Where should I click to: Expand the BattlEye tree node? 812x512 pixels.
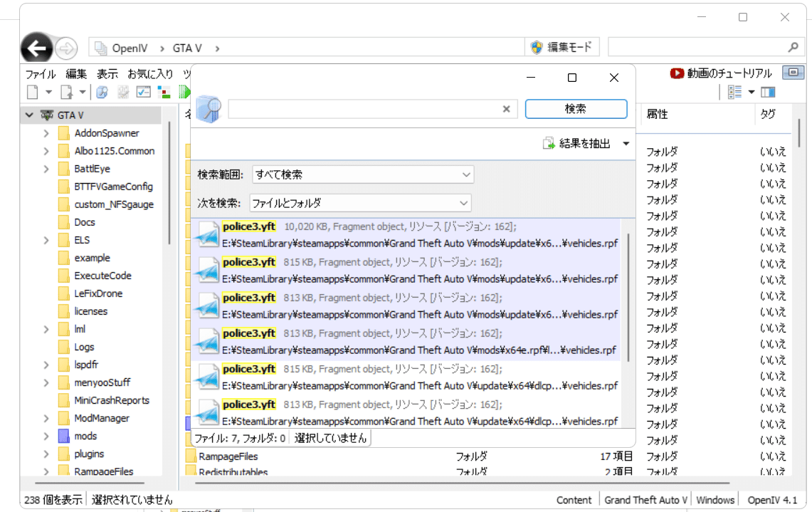(x=46, y=169)
